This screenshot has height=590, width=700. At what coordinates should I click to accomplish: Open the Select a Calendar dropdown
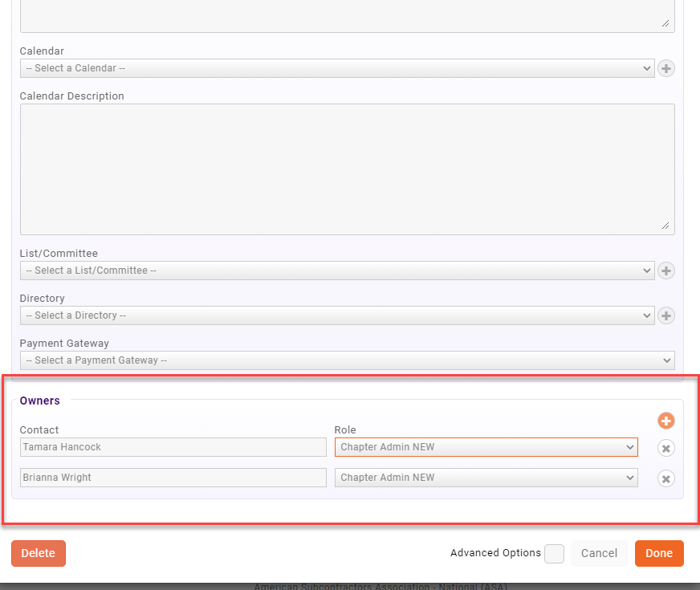(336, 68)
